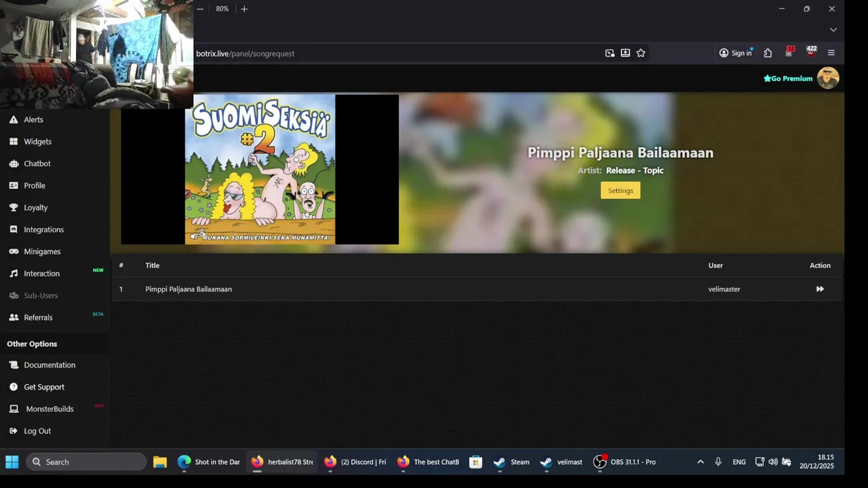Open the Windows Start menu
The image size is (868, 488).
(x=12, y=462)
